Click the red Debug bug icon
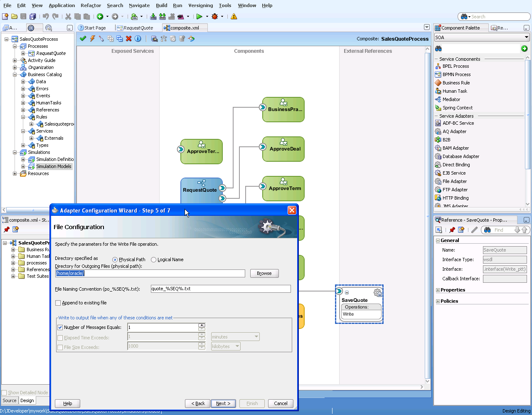 pyautogui.click(x=215, y=17)
